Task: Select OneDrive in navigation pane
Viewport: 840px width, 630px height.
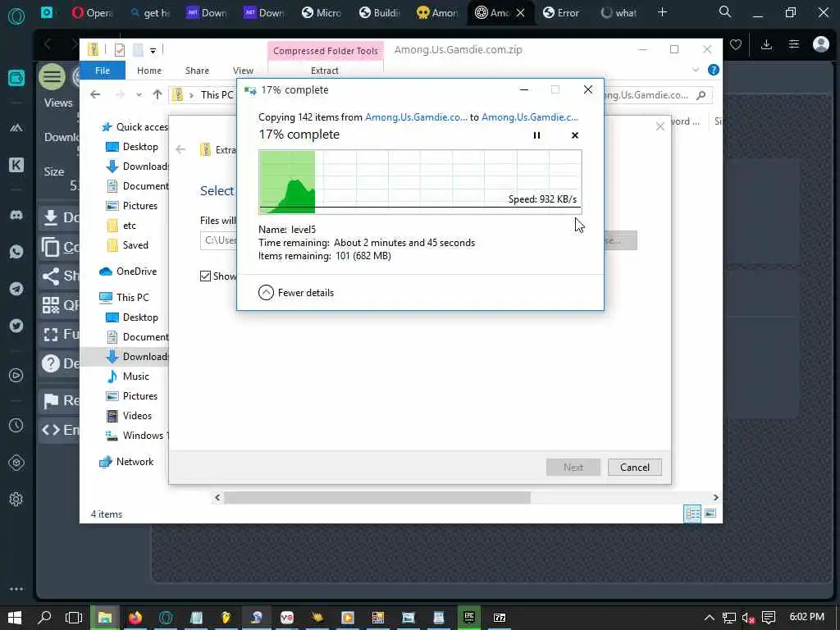Action: [129, 272]
